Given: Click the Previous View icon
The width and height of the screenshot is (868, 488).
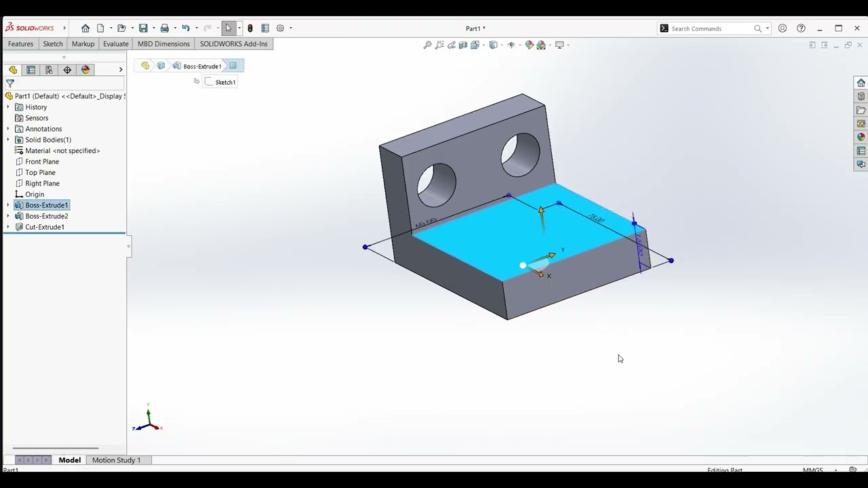Looking at the screenshot, I should [451, 45].
